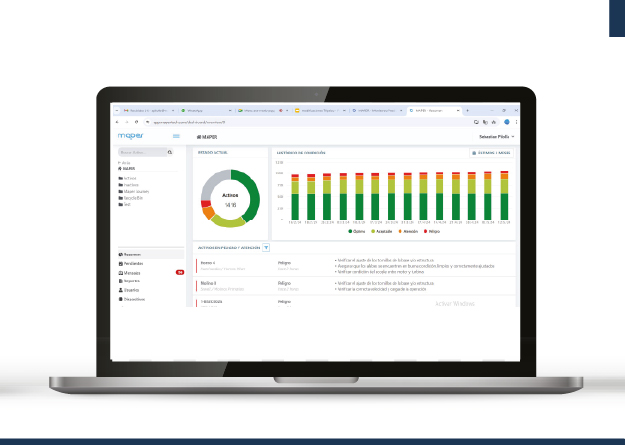Open Mensajes in sidebar navigation
The width and height of the screenshot is (625, 445).
132,272
